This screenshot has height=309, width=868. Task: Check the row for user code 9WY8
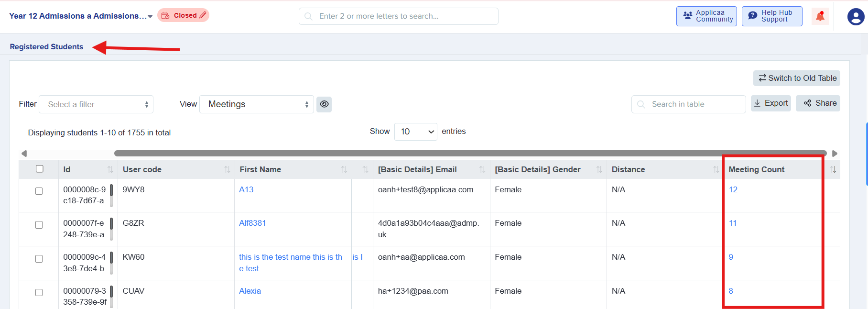pyautogui.click(x=39, y=191)
